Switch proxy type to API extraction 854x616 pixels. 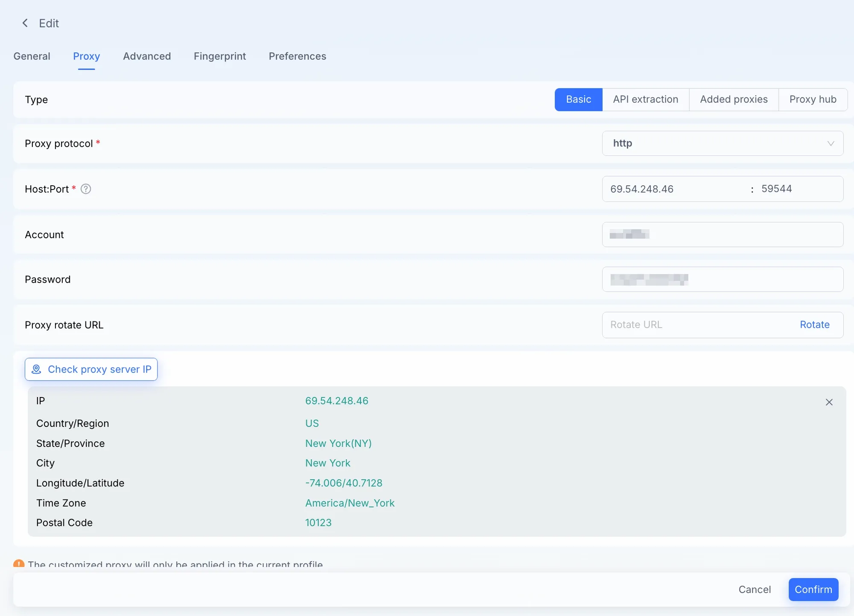coord(645,99)
